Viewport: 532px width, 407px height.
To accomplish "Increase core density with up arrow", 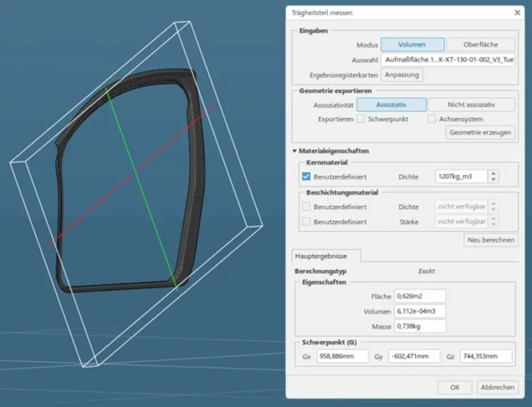I will pyautogui.click(x=494, y=174).
